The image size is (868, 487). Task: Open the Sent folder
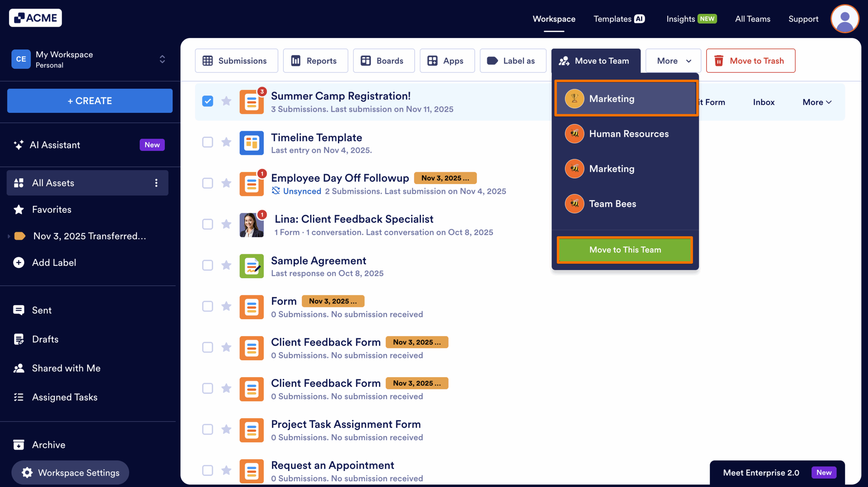coord(41,310)
